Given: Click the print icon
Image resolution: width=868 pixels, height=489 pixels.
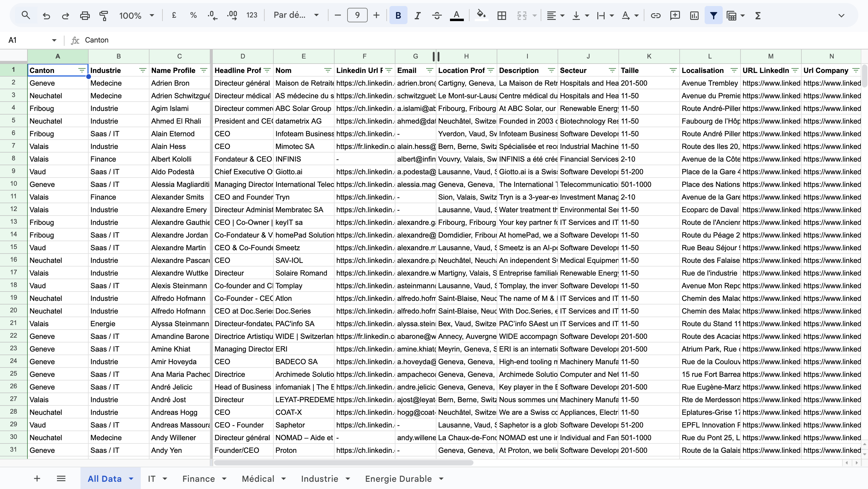Looking at the screenshot, I should [x=85, y=15].
